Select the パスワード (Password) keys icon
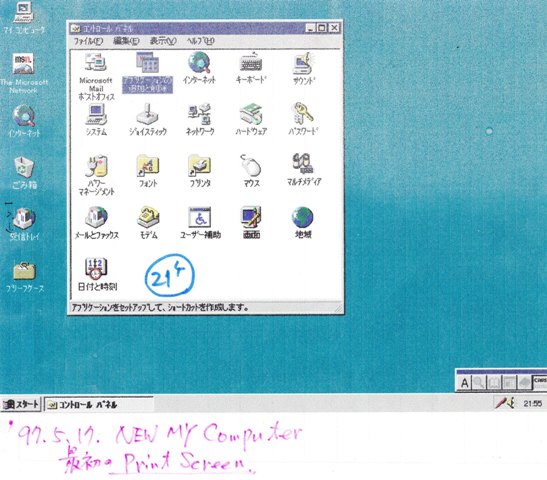Screen dimensions: 547x480 click(x=302, y=113)
